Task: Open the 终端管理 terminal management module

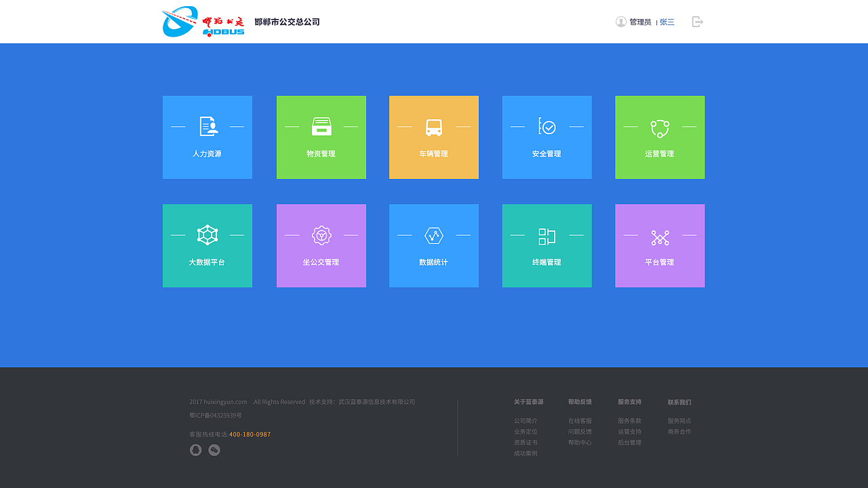Action: (547, 245)
